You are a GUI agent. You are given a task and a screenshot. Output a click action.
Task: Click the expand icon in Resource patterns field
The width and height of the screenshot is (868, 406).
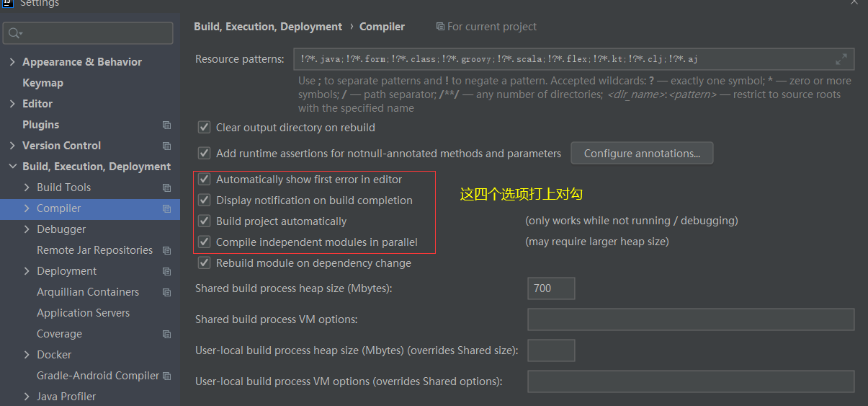841,59
